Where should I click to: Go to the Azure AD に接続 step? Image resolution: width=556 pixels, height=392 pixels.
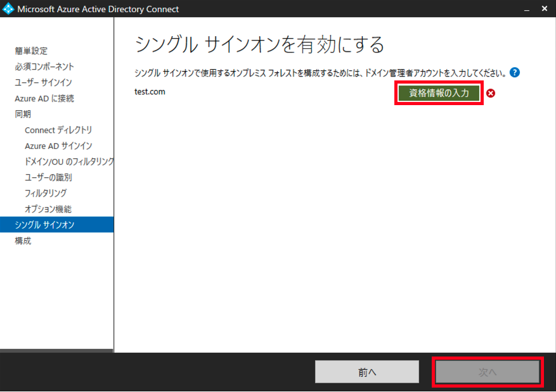[44, 98]
